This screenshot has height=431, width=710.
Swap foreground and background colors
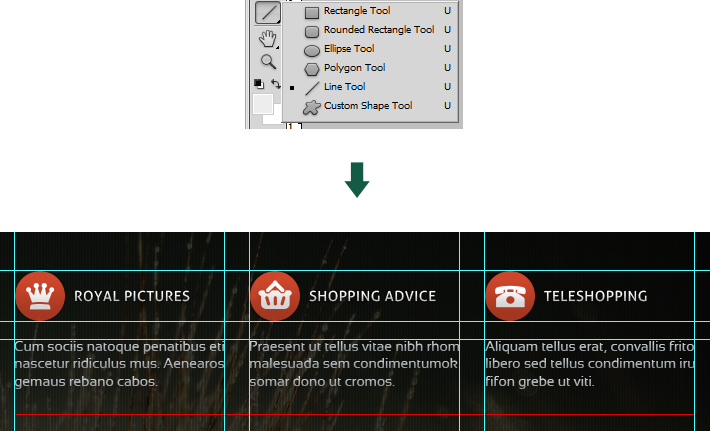pos(275,84)
